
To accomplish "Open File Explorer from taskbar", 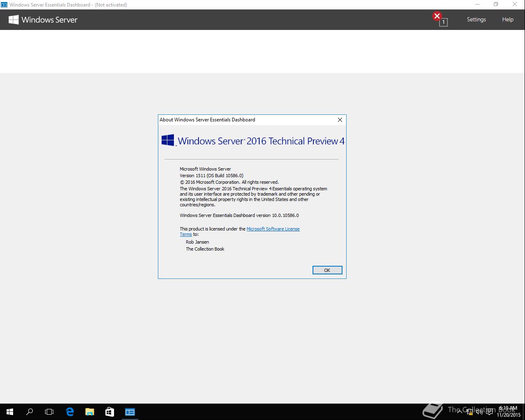I will click(x=89, y=412).
